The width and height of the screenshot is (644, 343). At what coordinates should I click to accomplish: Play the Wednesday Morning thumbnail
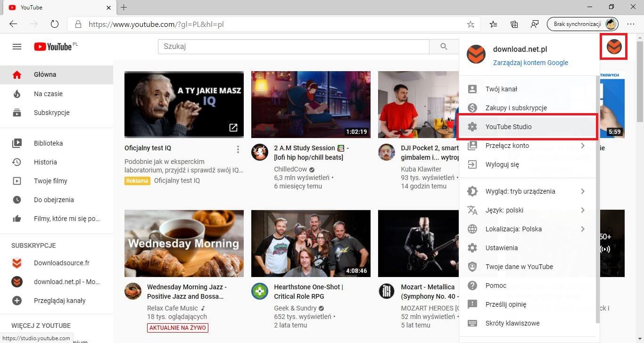184,244
